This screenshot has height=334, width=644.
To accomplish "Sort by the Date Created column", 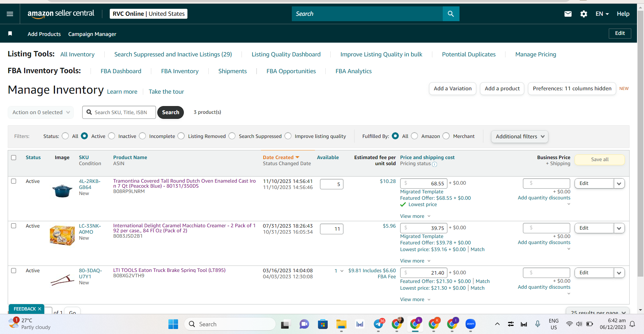I will pos(281,157).
